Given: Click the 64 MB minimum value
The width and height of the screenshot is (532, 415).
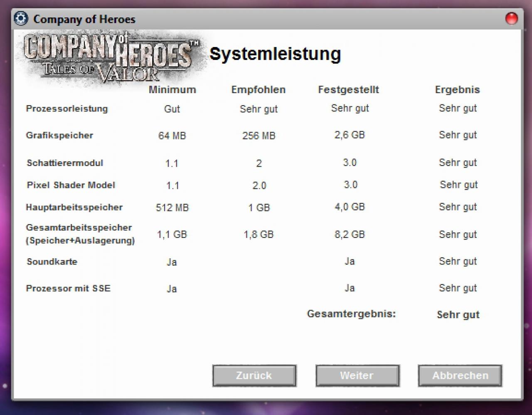Looking at the screenshot, I should tap(172, 136).
